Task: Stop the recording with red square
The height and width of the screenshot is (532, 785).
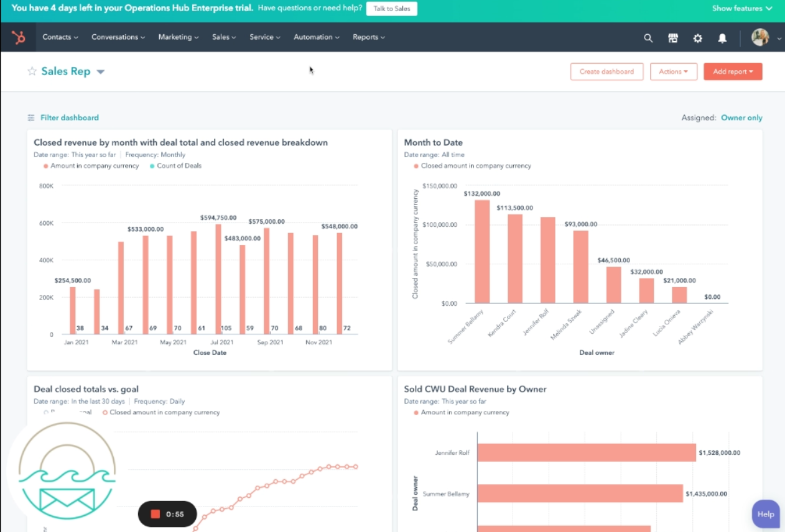Action: pyautogui.click(x=156, y=514)
